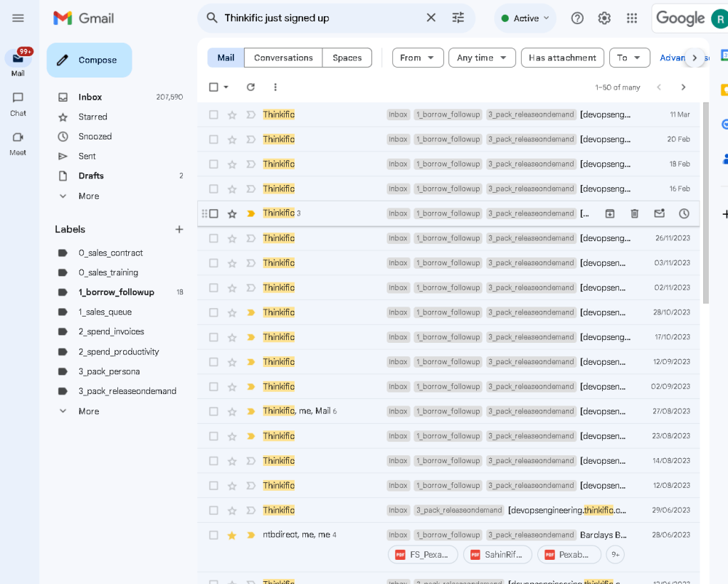This screenshot has height=584, width=728.
Task: Open the Thinkific email dated 29/06/2023
Action: (448, 511)
